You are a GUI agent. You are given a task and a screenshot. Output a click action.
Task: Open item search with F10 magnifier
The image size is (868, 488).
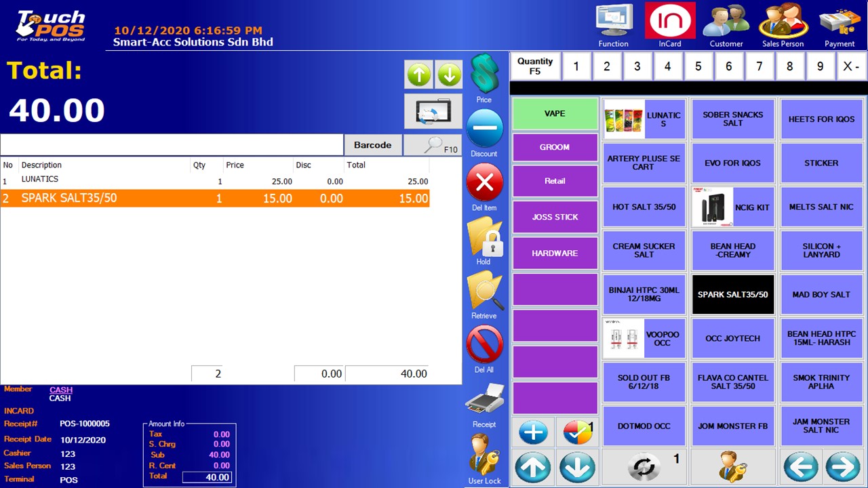[x=433, y=145]
